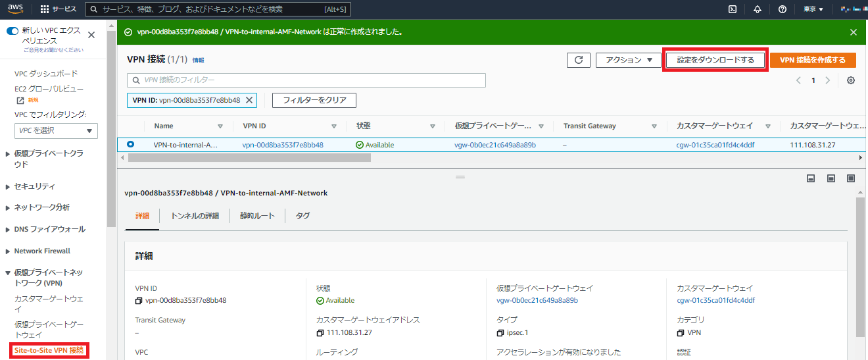Open the VPC を選択 filter dropdown
The height and width of the screenshot is (360, 868).
pyautogui.click(x=56, y=130)
